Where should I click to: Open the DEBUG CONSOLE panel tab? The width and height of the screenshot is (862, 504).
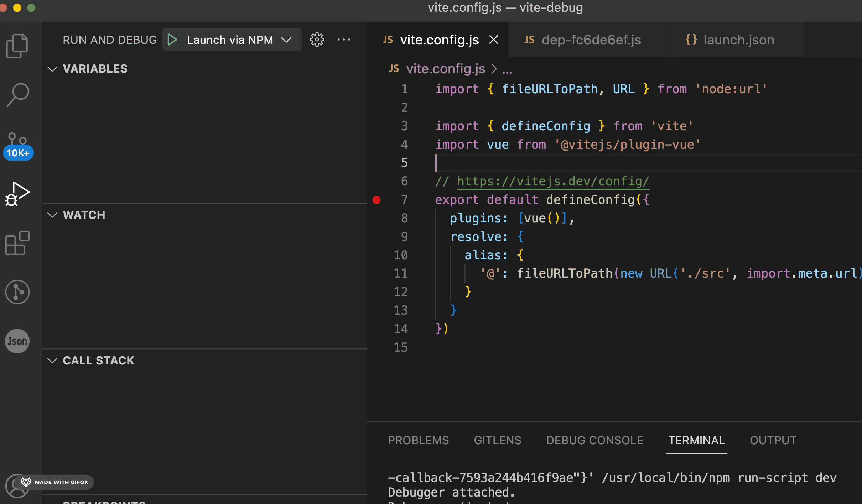[x=594, y=440]
